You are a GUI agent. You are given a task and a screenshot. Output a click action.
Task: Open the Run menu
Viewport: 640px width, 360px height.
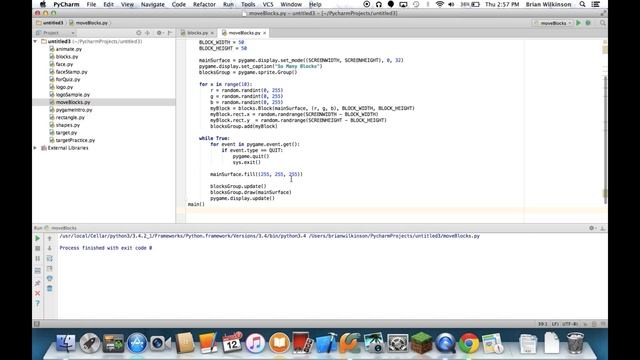coord(229,4)
